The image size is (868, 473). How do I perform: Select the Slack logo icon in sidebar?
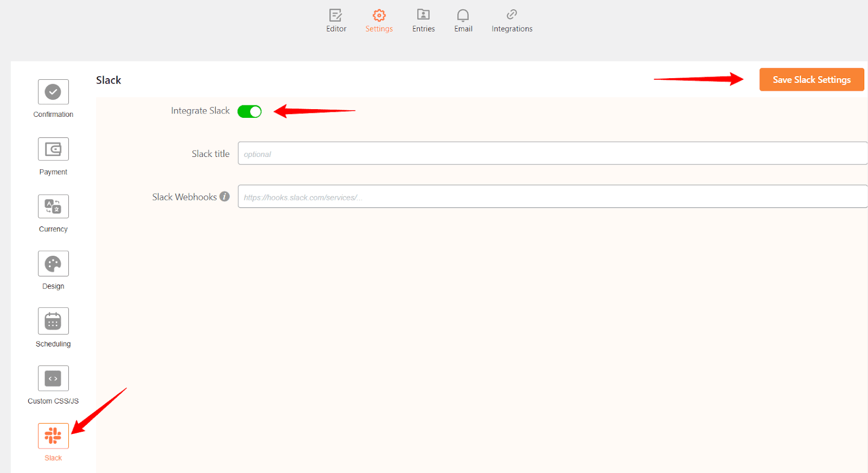53,436
